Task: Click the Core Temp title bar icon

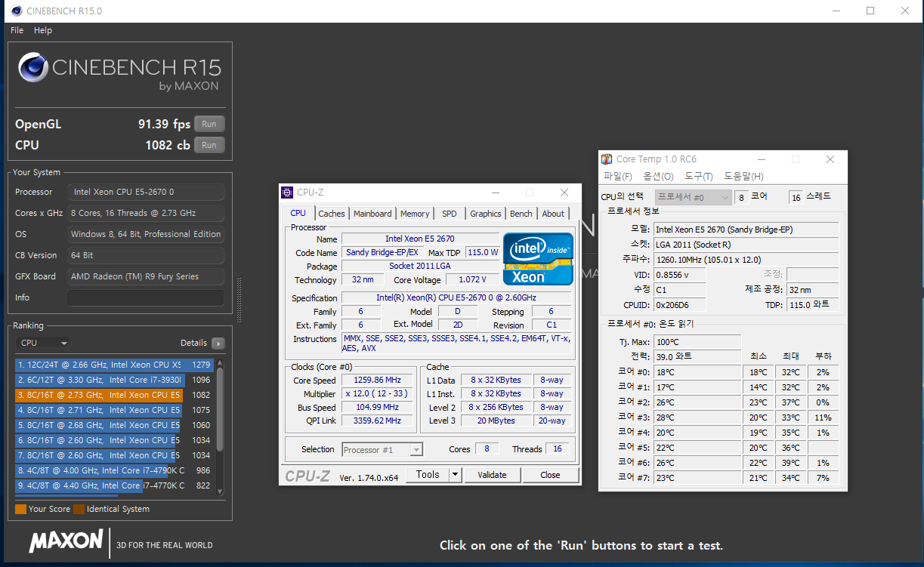Action: point(607,159)
